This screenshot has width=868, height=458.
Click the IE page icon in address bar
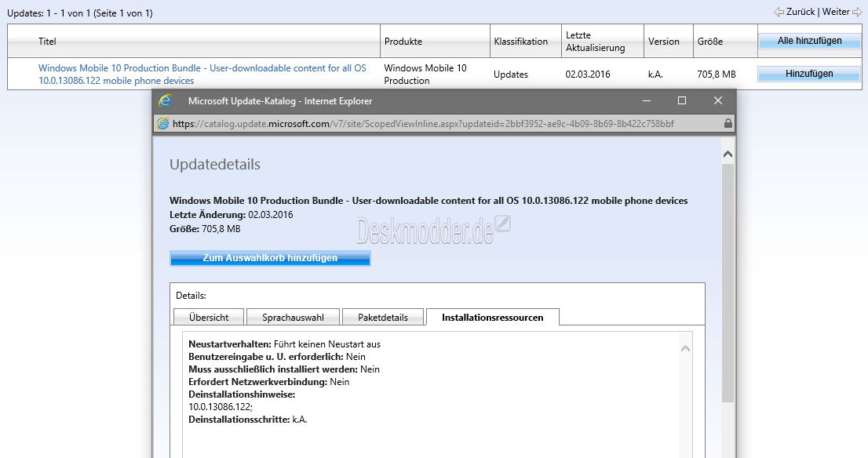(162, 123)
